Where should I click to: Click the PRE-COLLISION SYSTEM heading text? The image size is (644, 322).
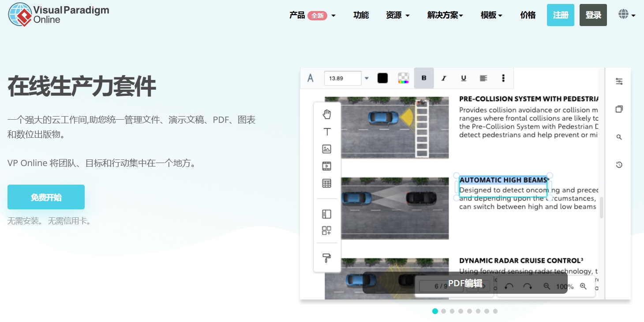point(529,99)
